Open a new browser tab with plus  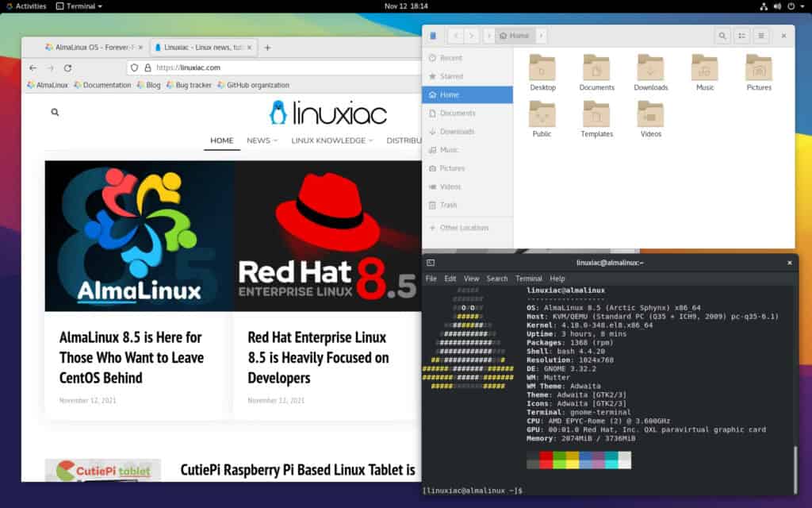coord(267,48)
